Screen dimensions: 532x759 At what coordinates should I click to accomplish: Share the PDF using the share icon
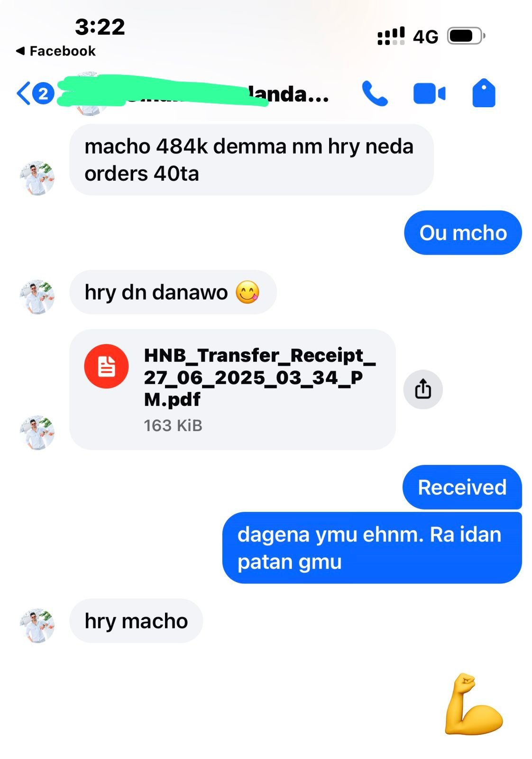423,389
